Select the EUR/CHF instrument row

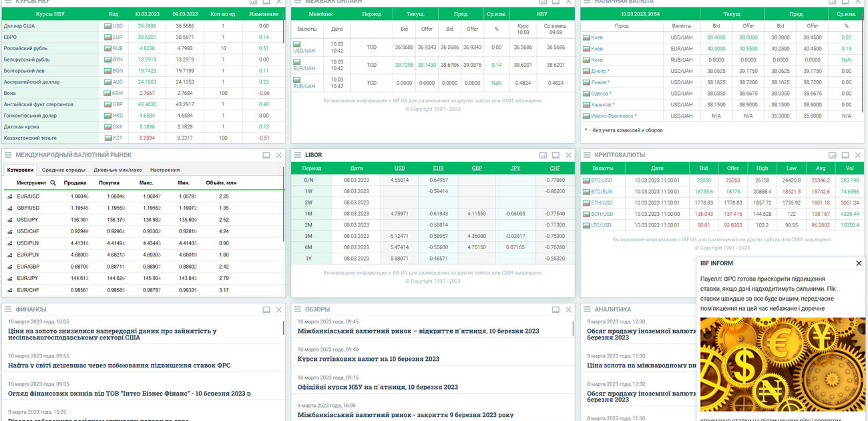pyautogui.click(x=143, y=290)
